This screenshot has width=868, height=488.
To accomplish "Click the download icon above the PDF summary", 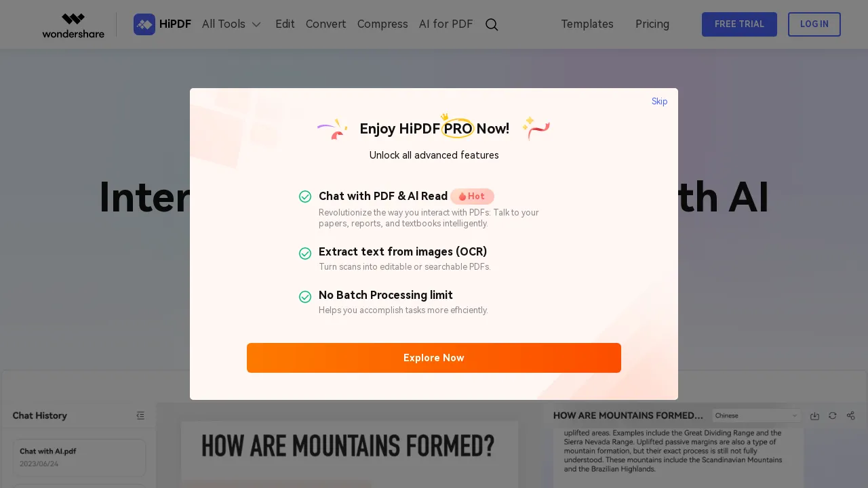I will point(814,415).
